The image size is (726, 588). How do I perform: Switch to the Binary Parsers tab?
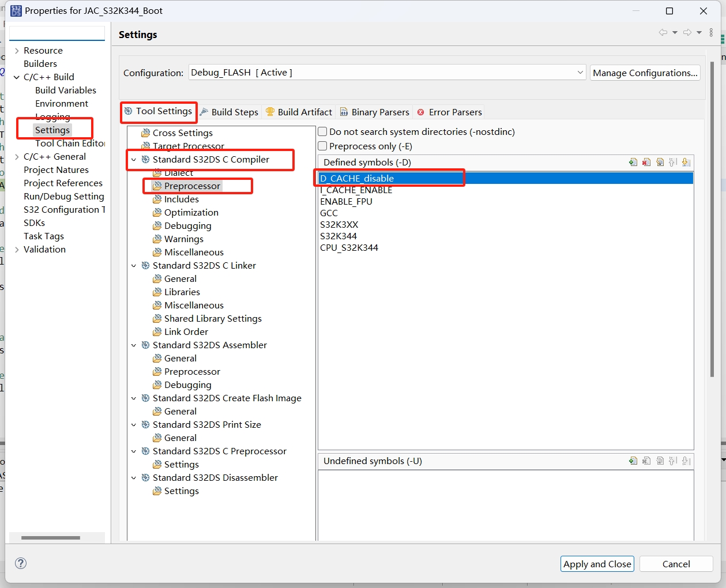point(375,112)
